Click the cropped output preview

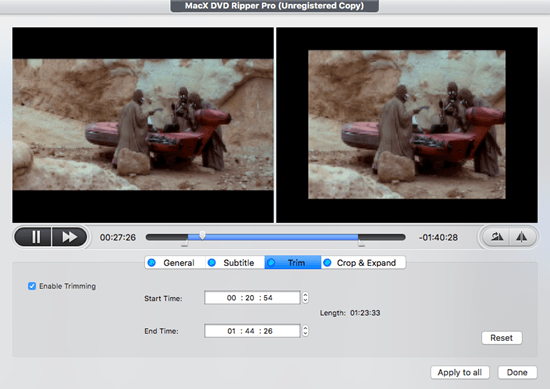click(407, 125)
